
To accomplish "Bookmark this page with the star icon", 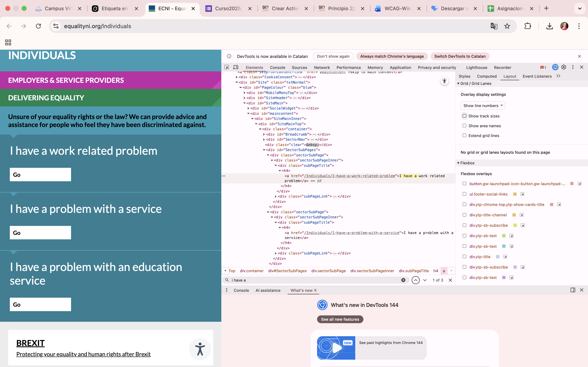I will 507,26.
